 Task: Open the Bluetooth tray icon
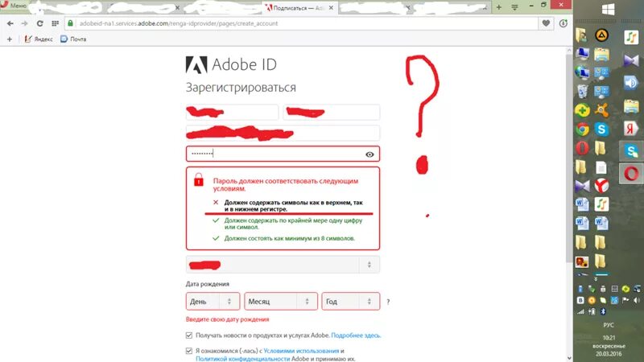(x=603, y=311)
